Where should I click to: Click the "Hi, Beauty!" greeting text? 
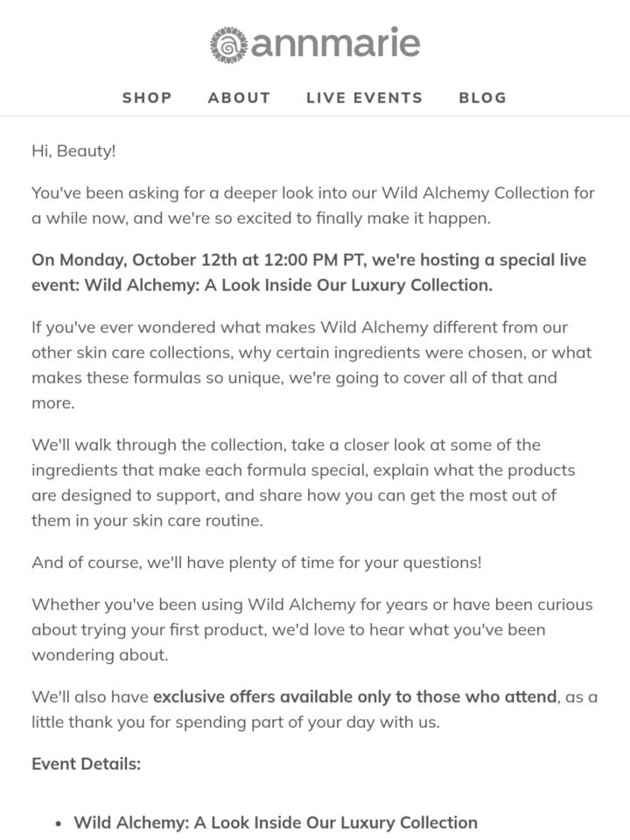point(73,151)
